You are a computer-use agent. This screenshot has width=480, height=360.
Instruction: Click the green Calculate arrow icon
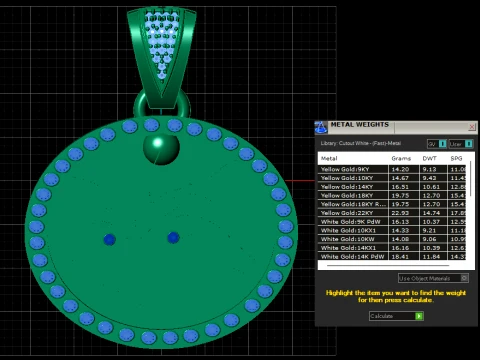(419, 316)
